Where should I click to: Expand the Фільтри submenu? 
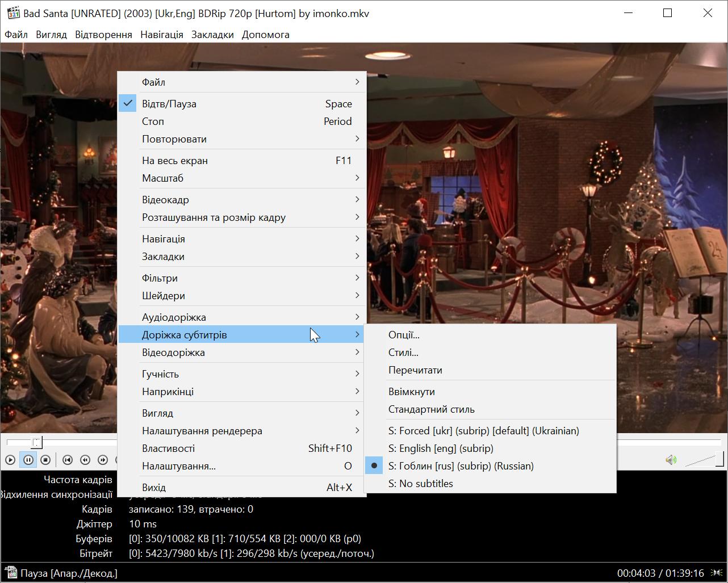click(242, 278)
